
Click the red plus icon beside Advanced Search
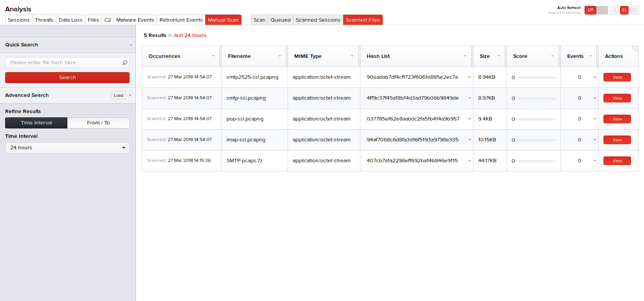tap(130, 95)
